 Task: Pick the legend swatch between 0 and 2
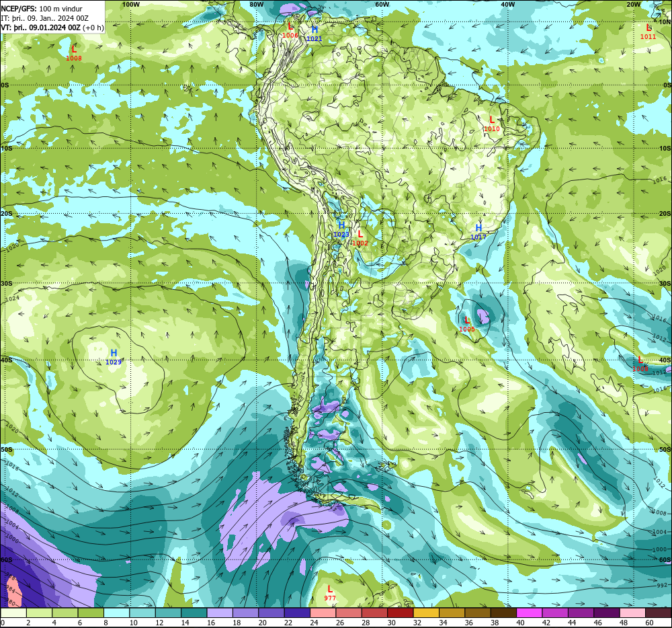click(x=13, y=613)
